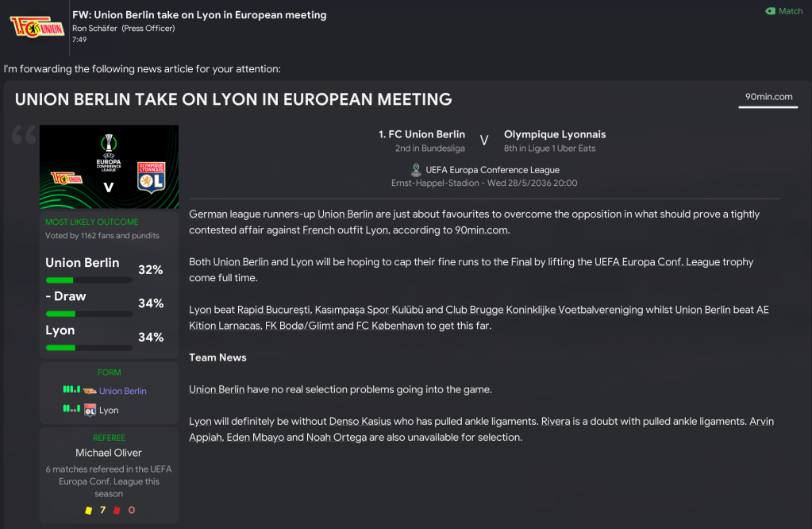
Task: Click the Match tag icon
Action: [770, 11]
